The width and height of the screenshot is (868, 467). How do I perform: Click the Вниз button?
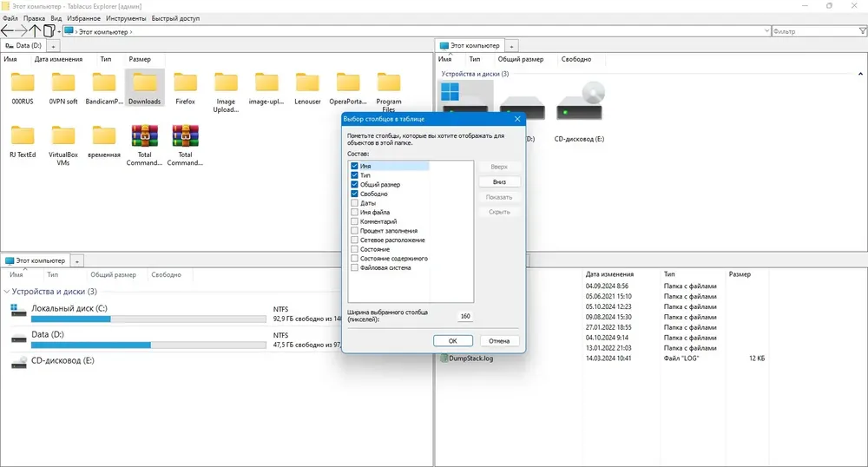[x=499, y=182]
